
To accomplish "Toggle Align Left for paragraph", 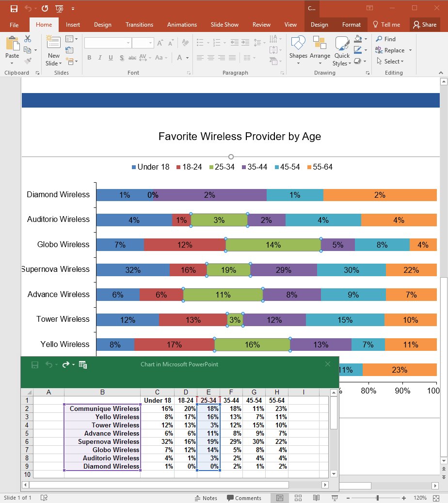I will [200, 58].
